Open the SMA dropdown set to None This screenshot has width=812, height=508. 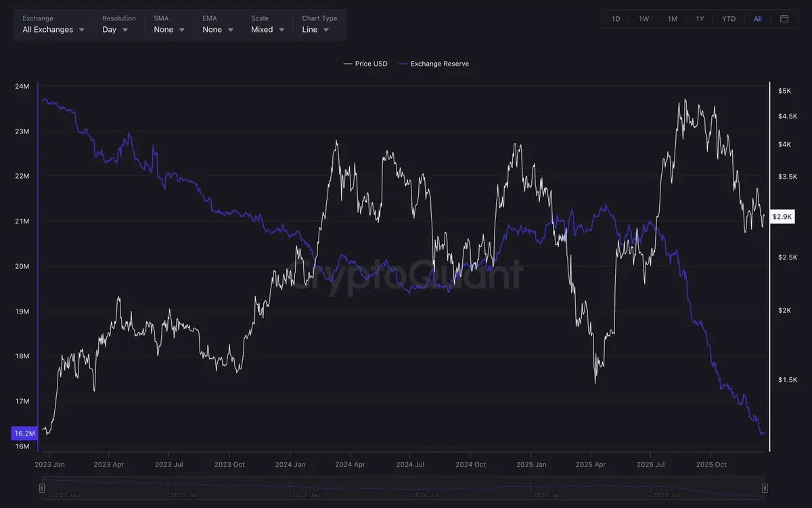(169, 30)
